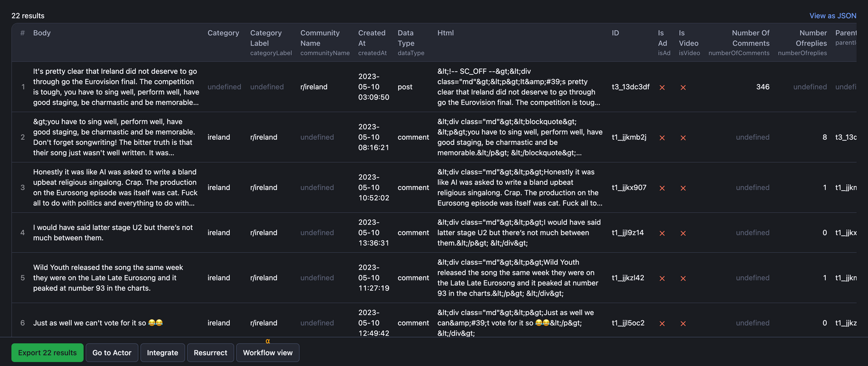Image resolution: width=868 pixels, height=366 pixels.
Task: Select the Number Of Comments column header
Action: coord(750,38)
